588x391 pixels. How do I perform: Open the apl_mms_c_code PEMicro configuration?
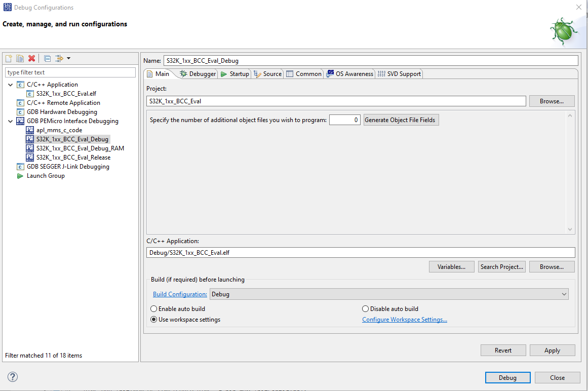tap(59, 130)
